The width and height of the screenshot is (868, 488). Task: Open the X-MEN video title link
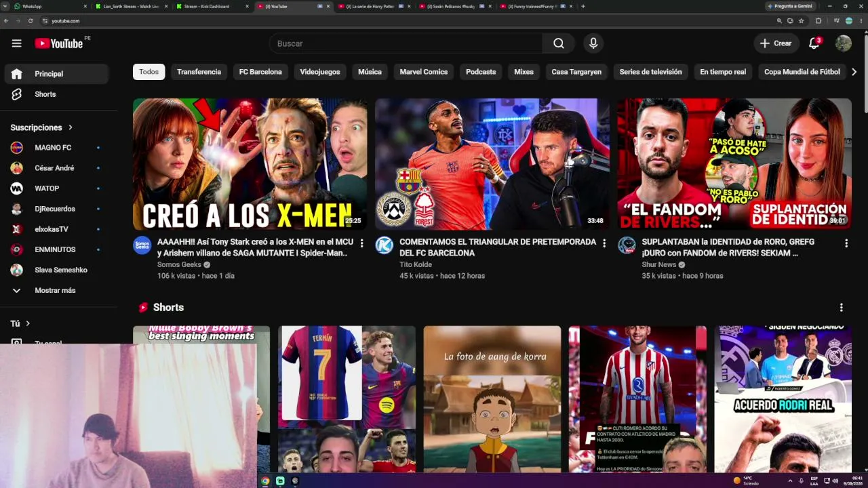point(255,247)
